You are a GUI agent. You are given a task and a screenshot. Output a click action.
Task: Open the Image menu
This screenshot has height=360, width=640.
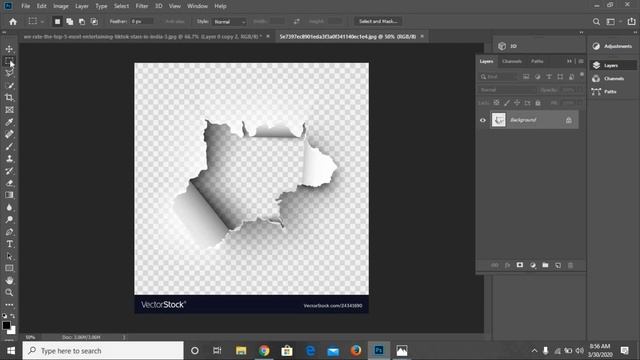[61, 6]
